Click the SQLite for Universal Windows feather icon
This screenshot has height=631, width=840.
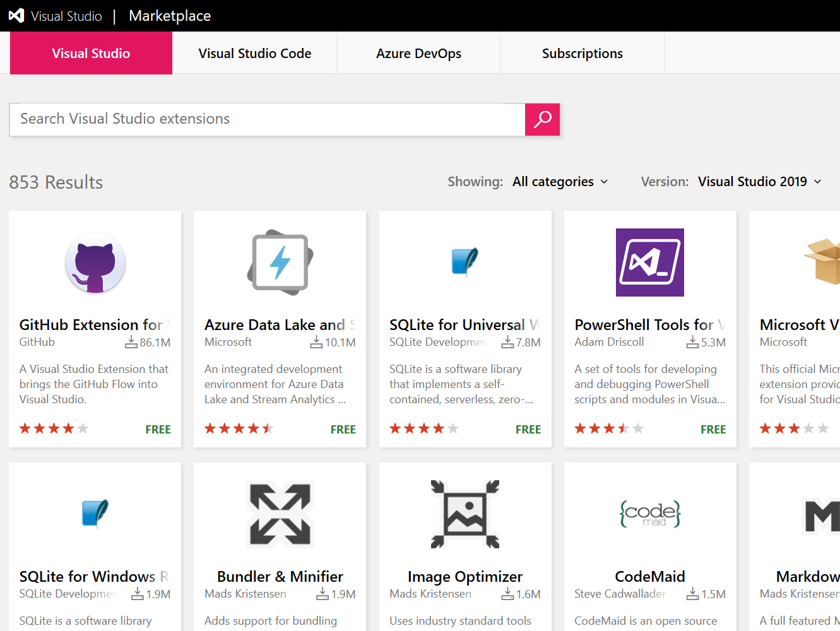[465, 262]
